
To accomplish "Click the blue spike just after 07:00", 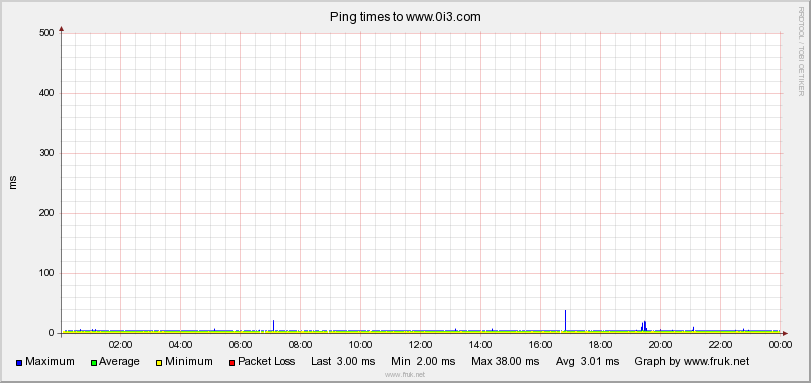I will point(273,325).
